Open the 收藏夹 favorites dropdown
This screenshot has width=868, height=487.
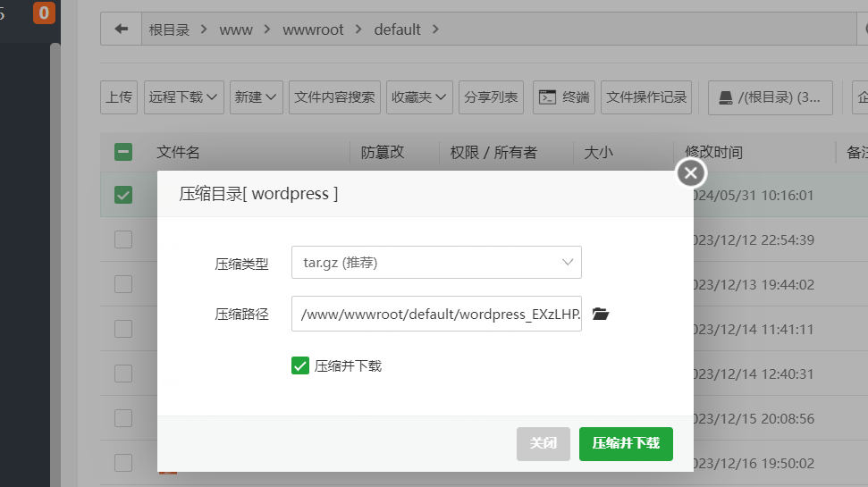click(x=418, y=97)
